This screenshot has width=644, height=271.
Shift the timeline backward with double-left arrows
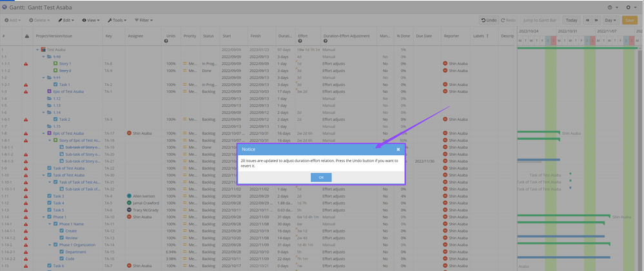587,20
